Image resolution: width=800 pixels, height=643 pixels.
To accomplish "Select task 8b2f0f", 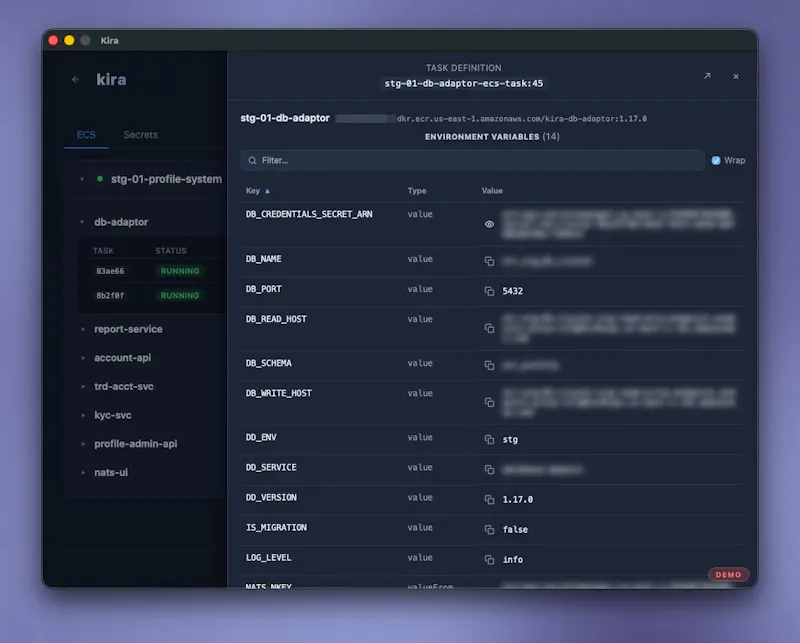I will click(110, 295).
